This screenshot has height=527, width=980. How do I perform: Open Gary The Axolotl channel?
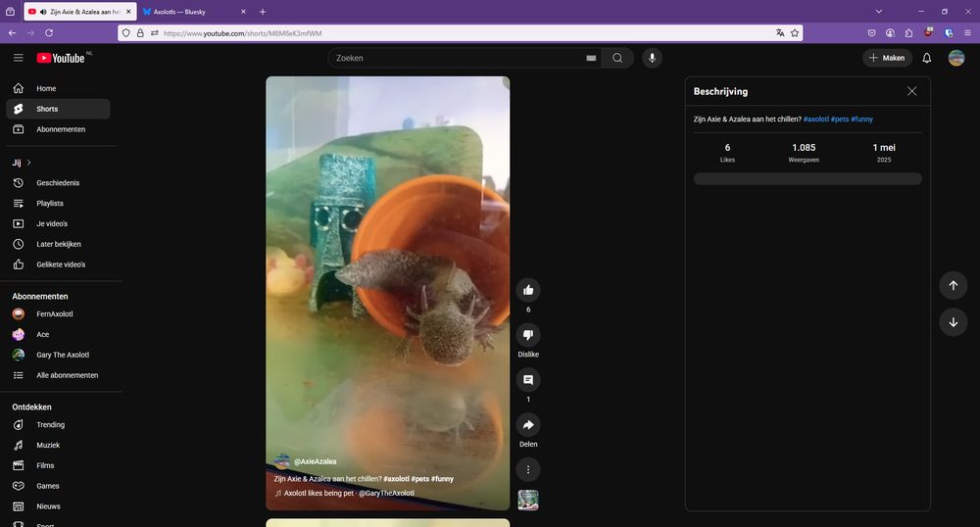pos(58,355)
